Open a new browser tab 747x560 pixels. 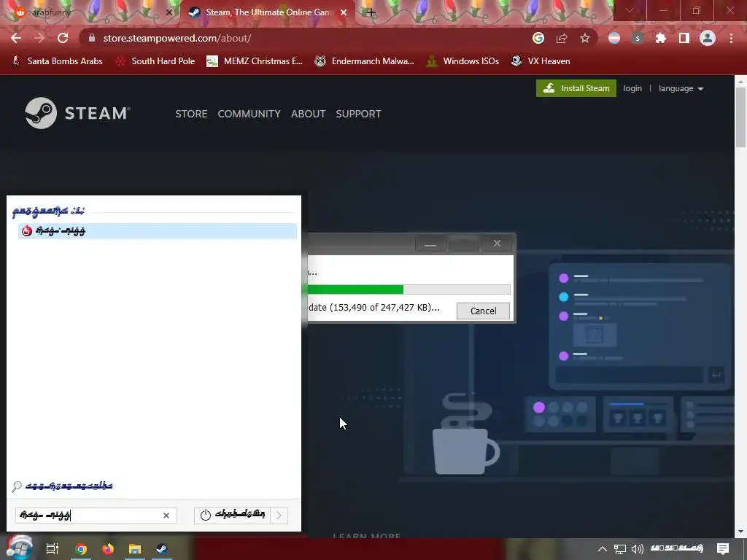[371, 12]
